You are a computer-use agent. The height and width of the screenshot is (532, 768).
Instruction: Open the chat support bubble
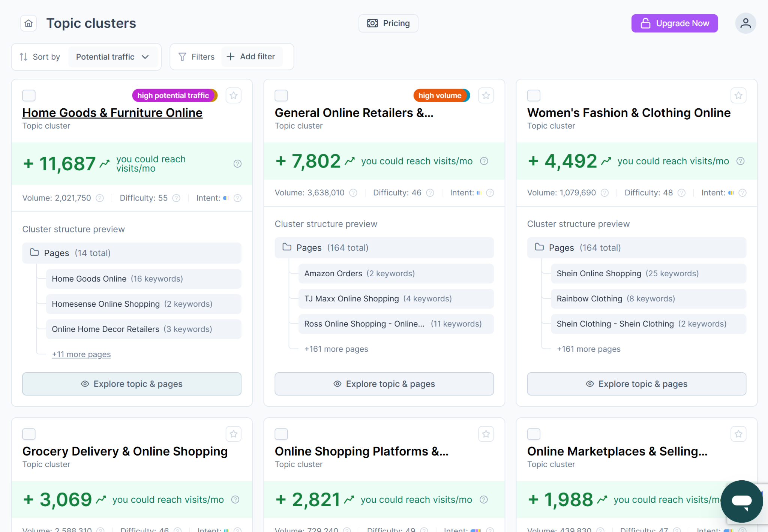click(741, 501)
